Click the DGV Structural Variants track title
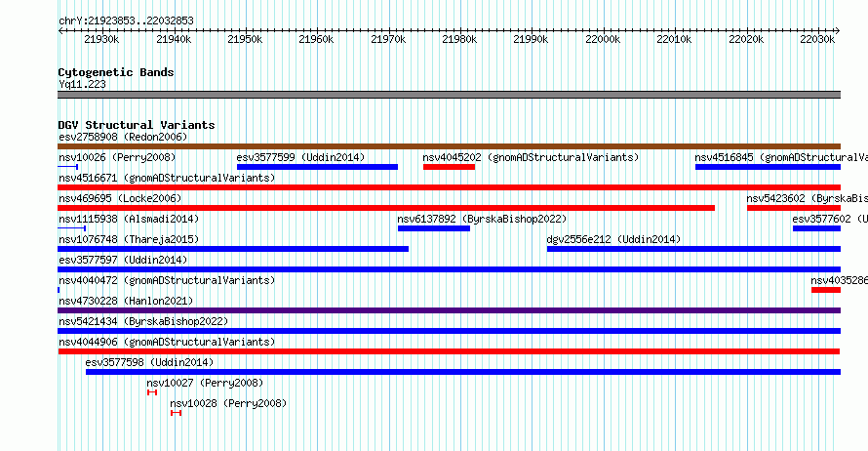868x451 pixels. tap(137, 125)
